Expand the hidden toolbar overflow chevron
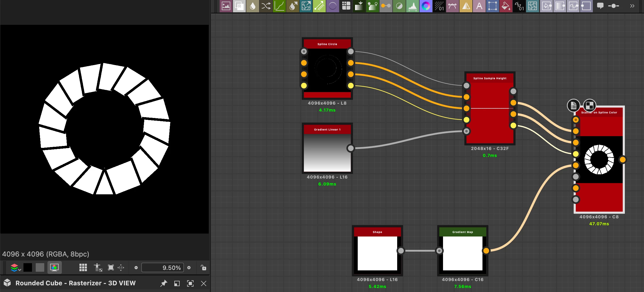This screenshot has width=644, height=292. [632, 6]
